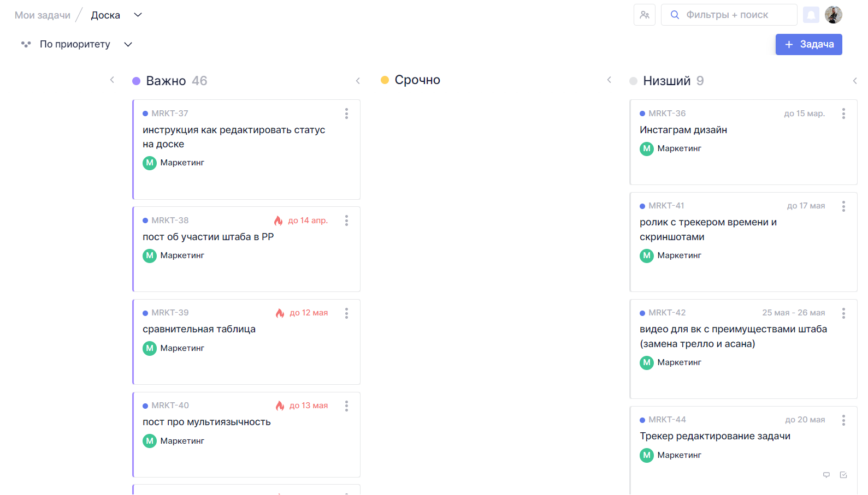This screenshot has height=495, width=868.
Task: Open options menu for MRKT-40 card
Action: [x=346, y=406]
